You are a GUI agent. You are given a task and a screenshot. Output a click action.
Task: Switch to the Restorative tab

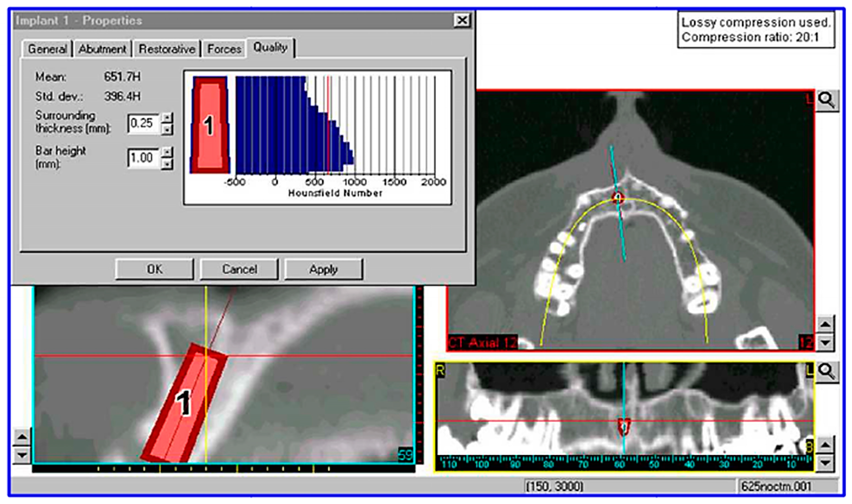tap(167, 49)
